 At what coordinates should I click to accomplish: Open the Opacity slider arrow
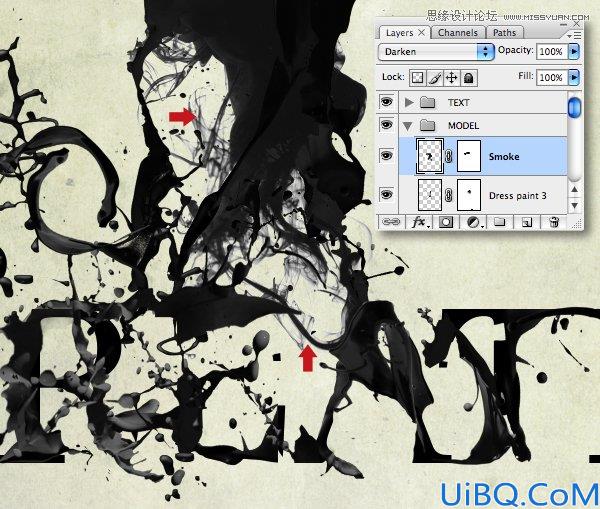pos(574,51)
